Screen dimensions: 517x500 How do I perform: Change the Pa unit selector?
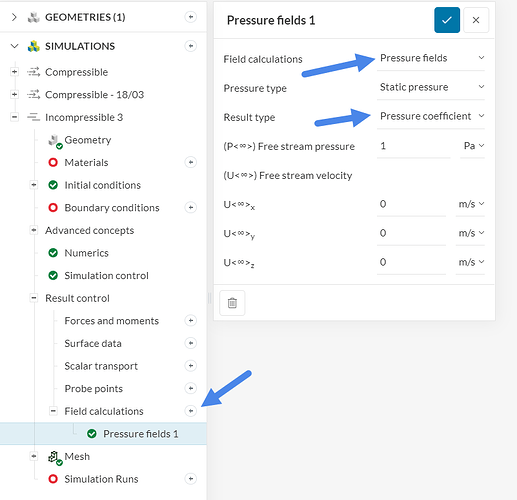tap(473, 146)
